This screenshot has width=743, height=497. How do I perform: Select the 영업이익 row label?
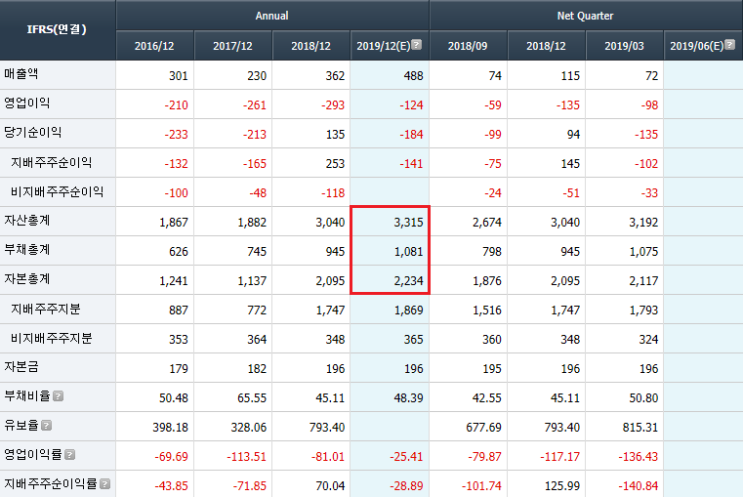(x=27, y=103)
